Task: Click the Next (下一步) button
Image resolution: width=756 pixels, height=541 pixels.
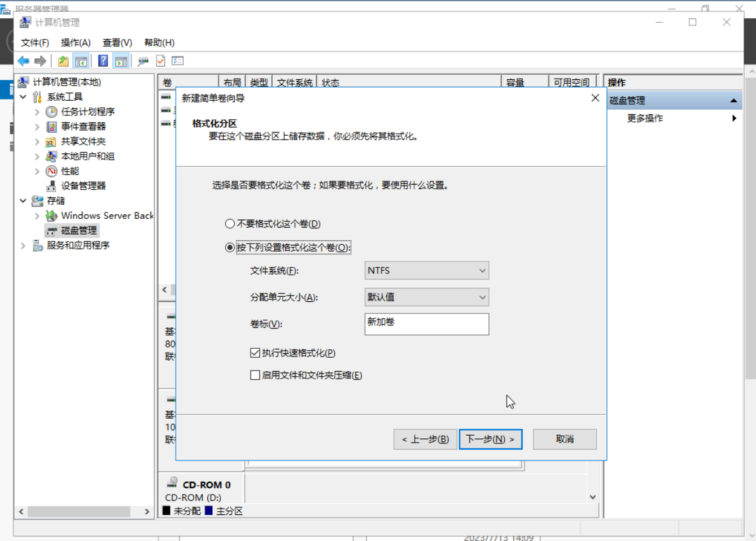Action: (490, 440)
